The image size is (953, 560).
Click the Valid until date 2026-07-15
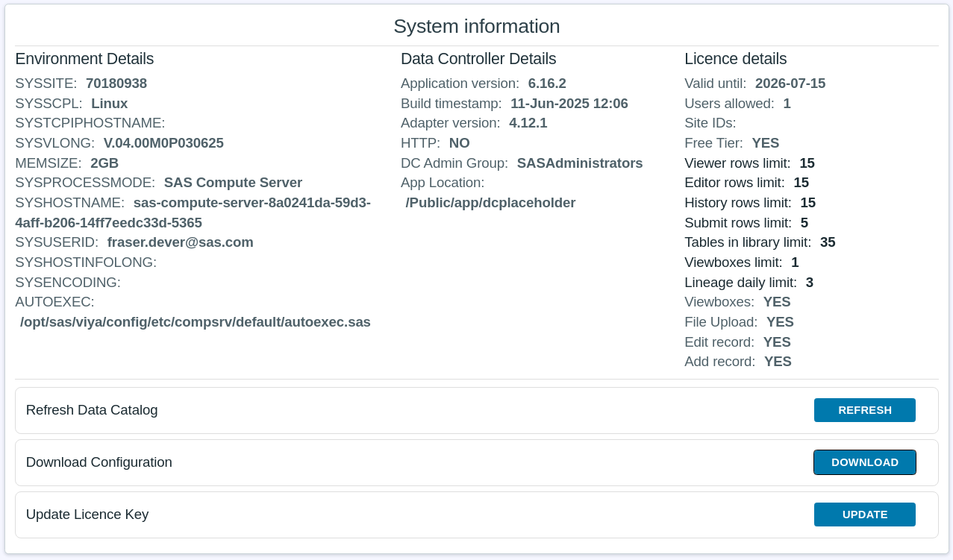[790, 84]
